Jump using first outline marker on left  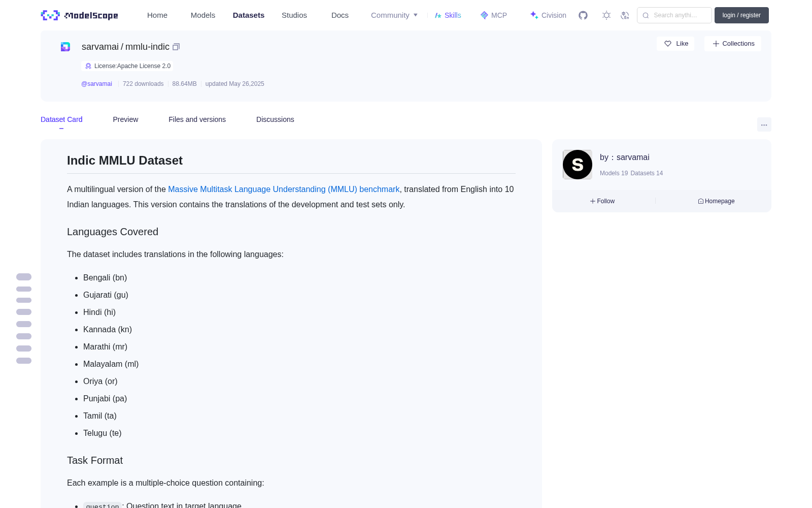[24, 277]
